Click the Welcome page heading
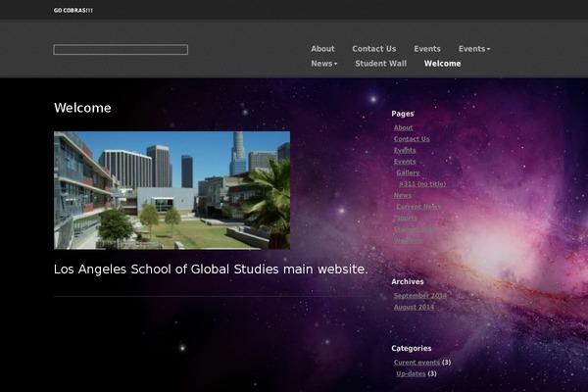The height and width of the screenshot is (392, 588). (x=82, y=108)
